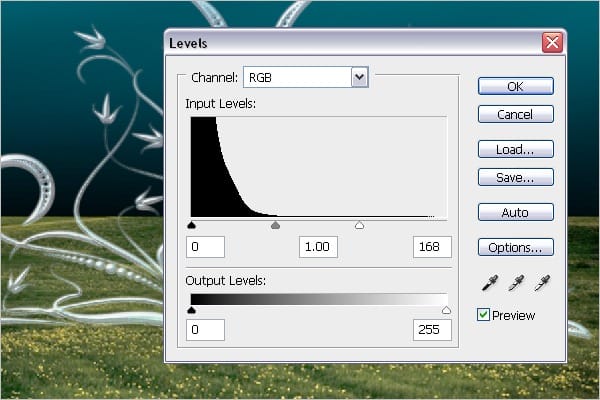Select the gray point eyedropper

[516, 284]
